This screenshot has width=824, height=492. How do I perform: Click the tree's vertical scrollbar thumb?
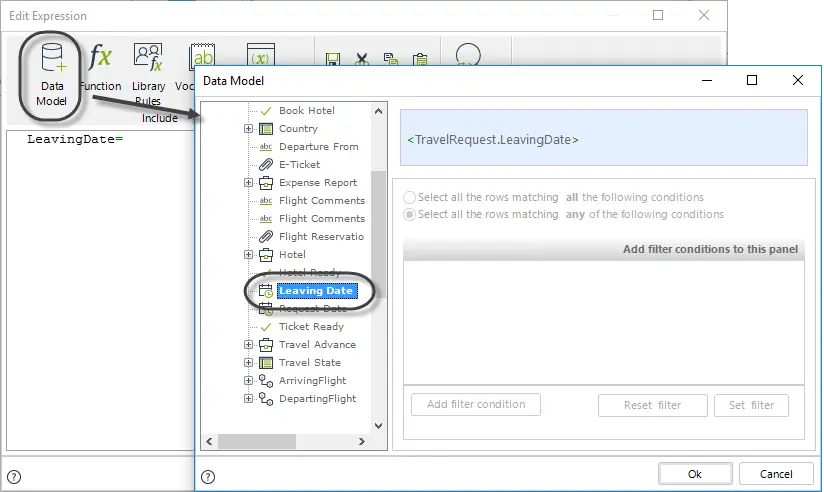378,234
